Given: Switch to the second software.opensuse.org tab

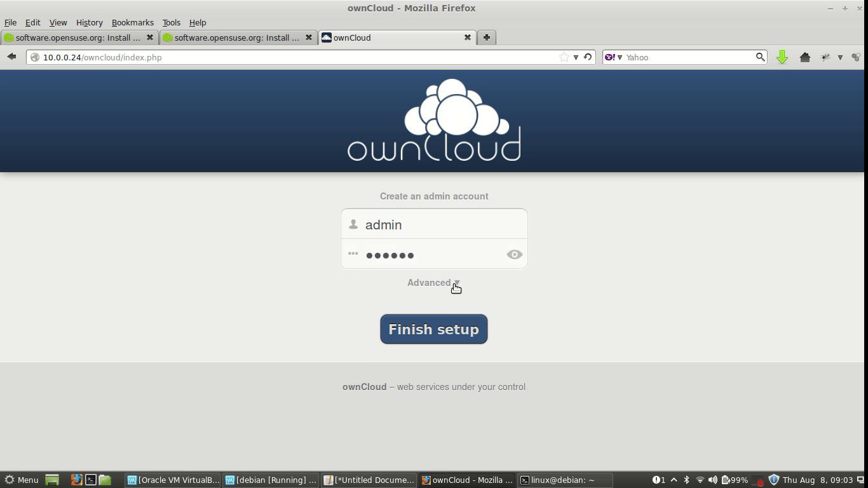Looking at the screenshot, I should click(238, 37).
